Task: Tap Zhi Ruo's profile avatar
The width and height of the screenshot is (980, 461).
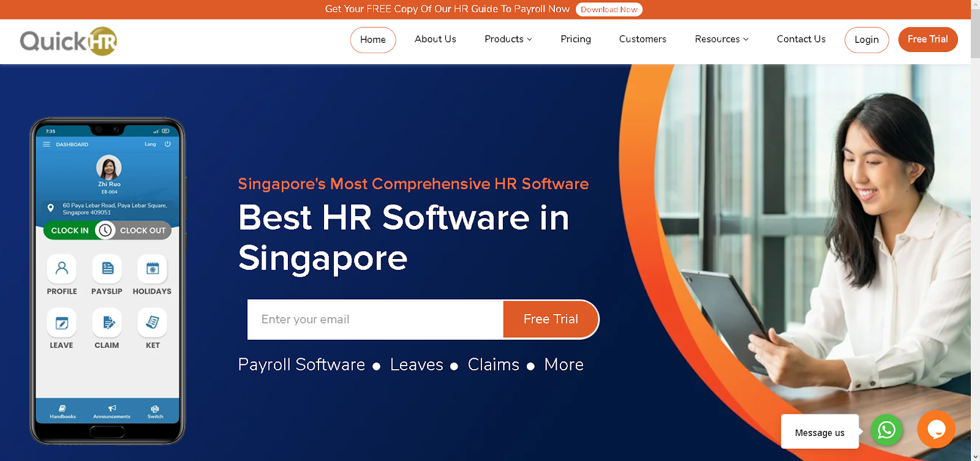Action: click(109, 168)
